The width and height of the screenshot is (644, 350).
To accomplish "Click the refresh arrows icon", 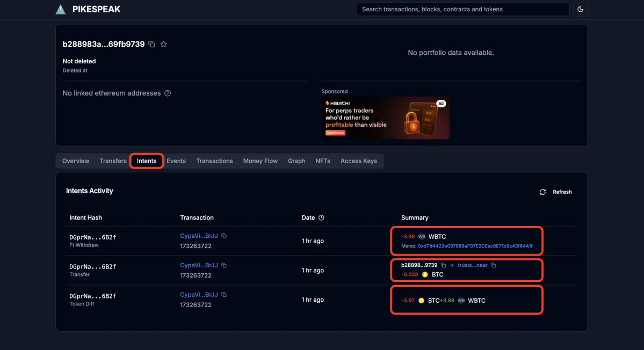I will click(542, 192).
